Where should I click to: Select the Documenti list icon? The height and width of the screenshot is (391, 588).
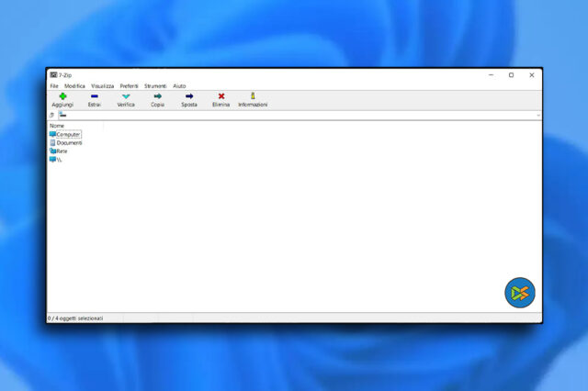52,142
